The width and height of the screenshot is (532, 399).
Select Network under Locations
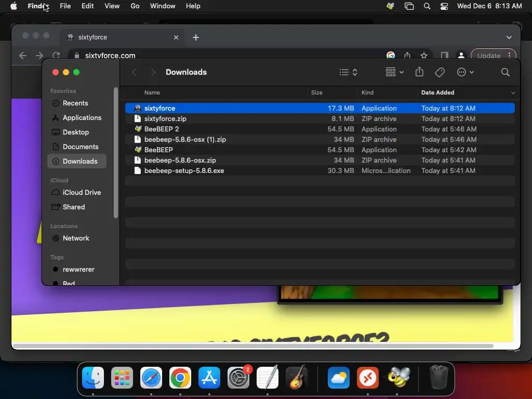[77, 238]
